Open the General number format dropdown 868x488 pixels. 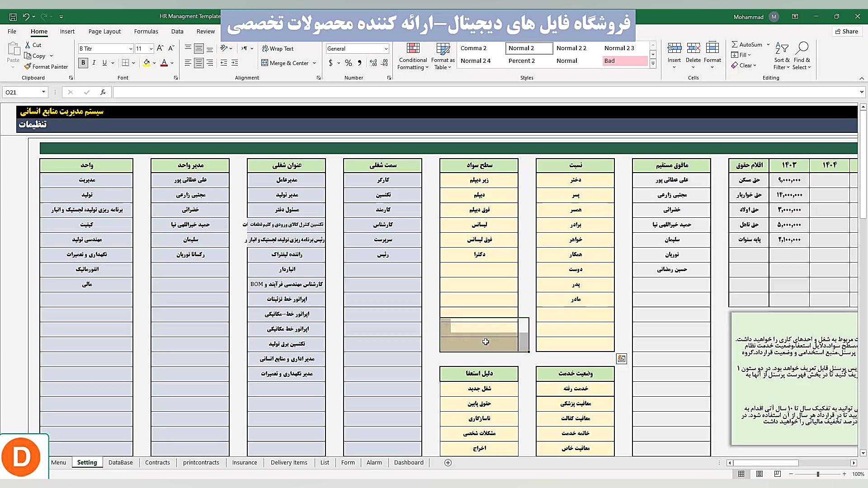pos(386,49)
